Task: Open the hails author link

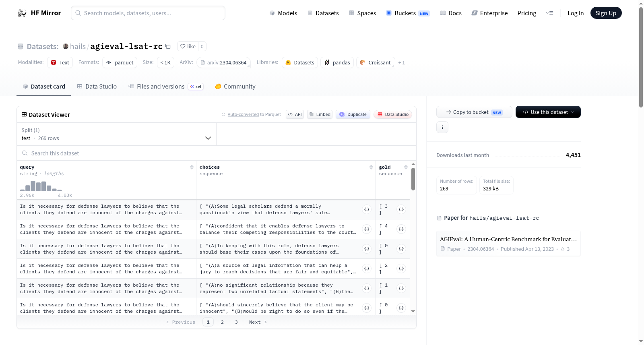Action: (x=78, y=46)
